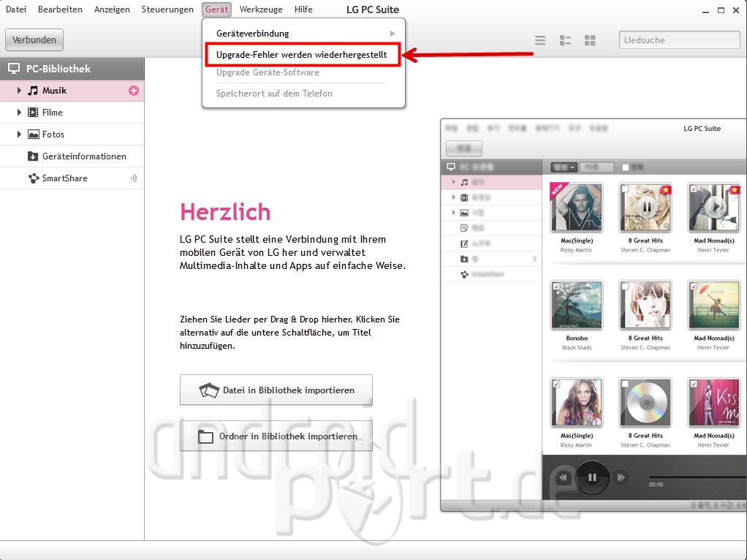This screenshot has width=747, height=560.
Task: Click into the Liedsuche search field
Action: click(x=679, y=40)
